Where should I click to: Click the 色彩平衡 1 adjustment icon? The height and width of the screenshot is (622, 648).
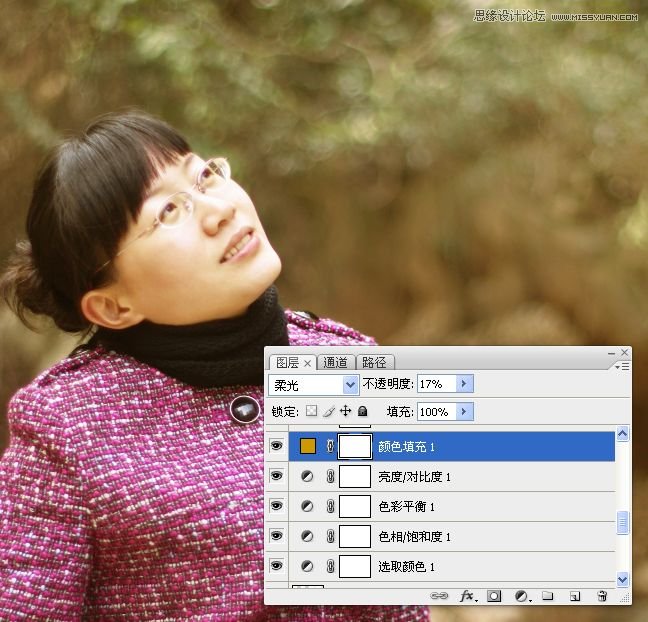coord(307,506)
